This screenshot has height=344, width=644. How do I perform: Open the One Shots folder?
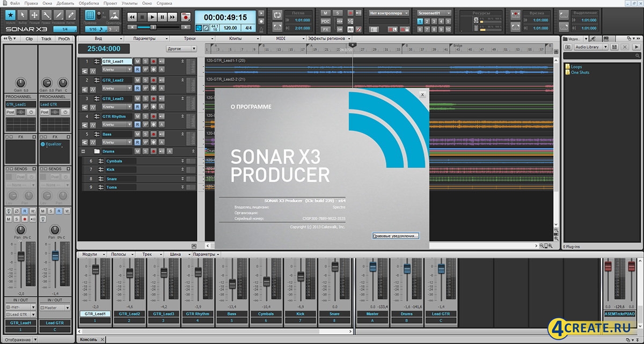pyautogui.click(x=576, y=72)
